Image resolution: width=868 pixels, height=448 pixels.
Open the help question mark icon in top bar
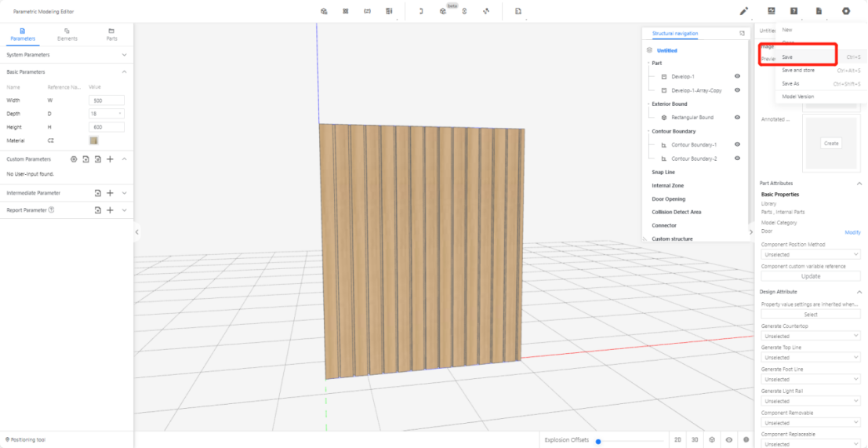(794, 11)
